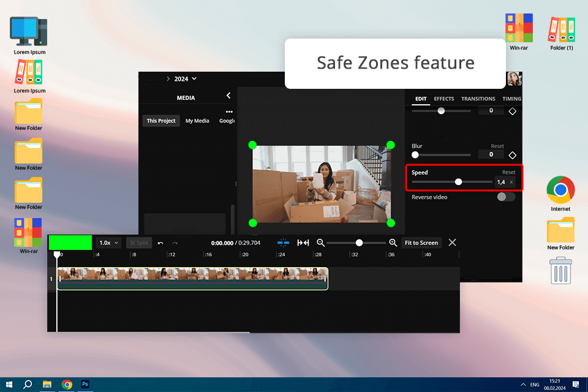Open Chrome from the taskbar
This screenshot has height=392, width=588.
coord(67,385)
